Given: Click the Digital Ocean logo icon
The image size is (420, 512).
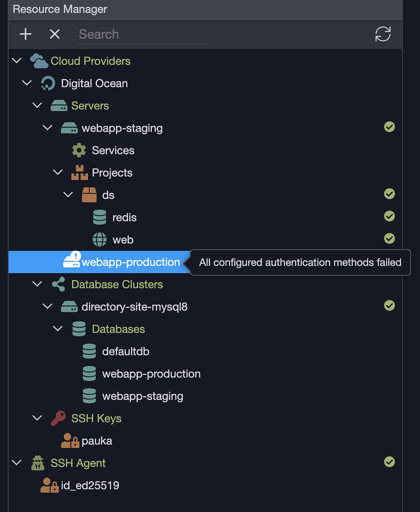Looking at the screenshot, I should 48,83.
